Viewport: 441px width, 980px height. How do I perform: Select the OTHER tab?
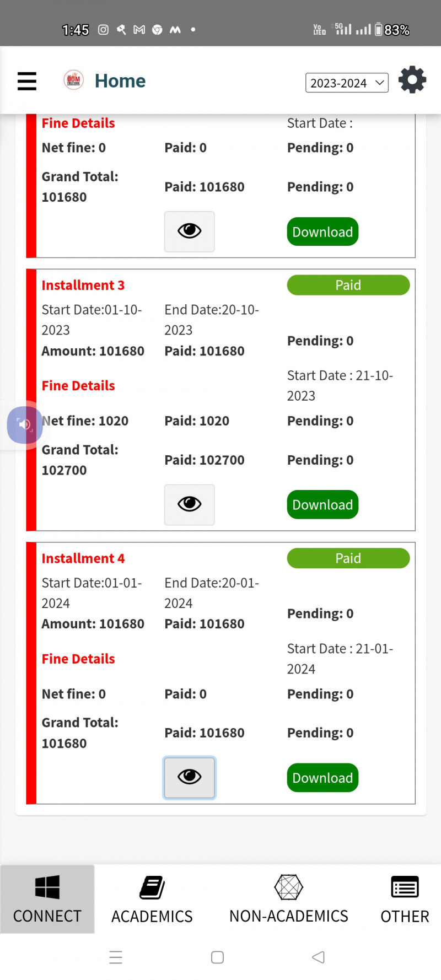point(405,899)
